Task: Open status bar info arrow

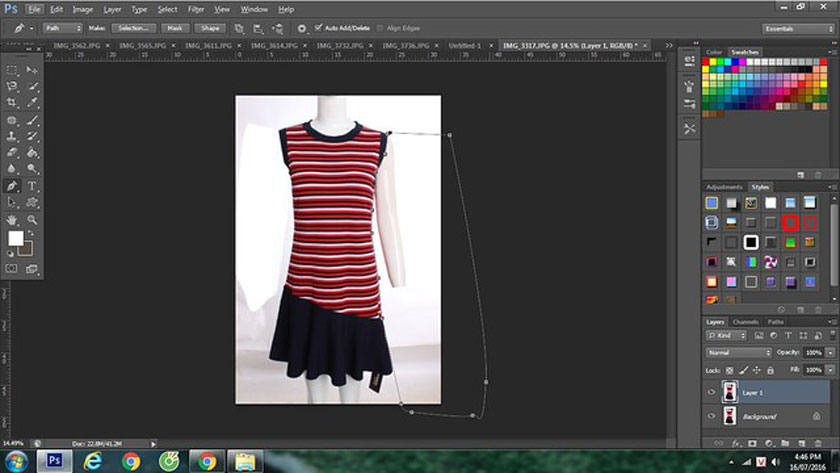Action: tap(153, 444)
